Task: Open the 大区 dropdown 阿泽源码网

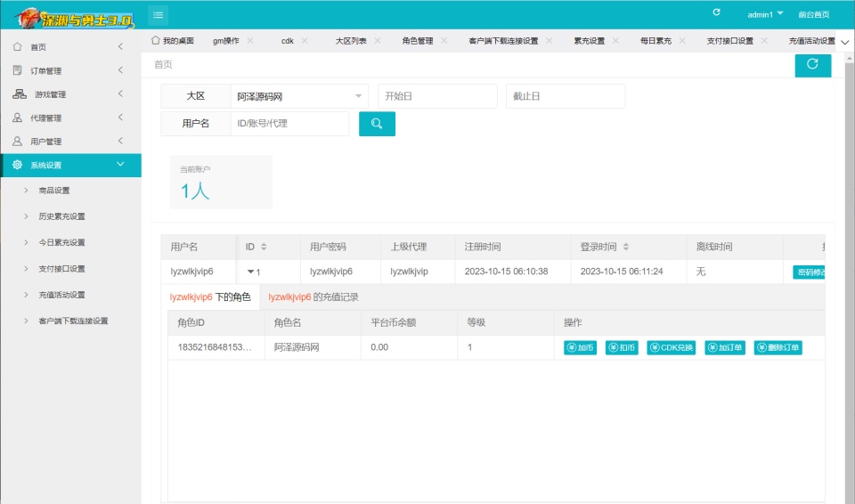Action: pos(299,96)
